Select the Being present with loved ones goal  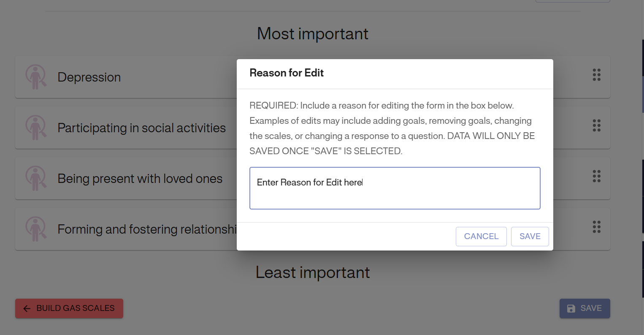pos(140,179)
